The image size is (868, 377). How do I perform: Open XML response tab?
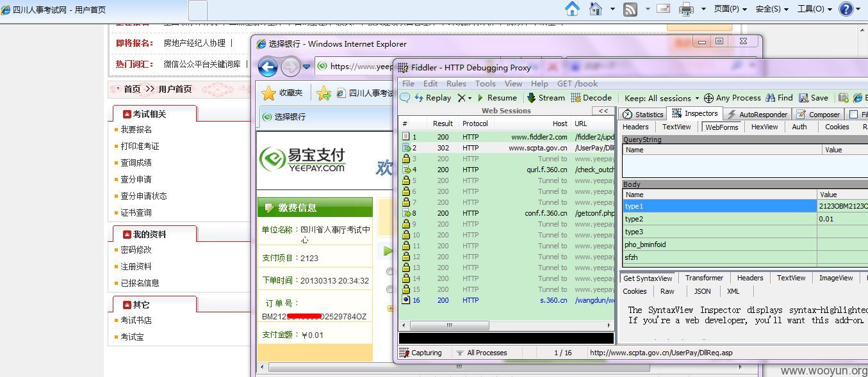(x=733, y=291)
